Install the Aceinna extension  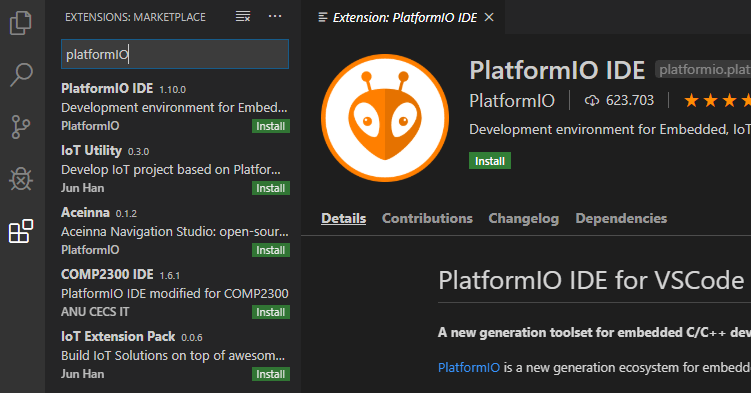pos(271,250)
